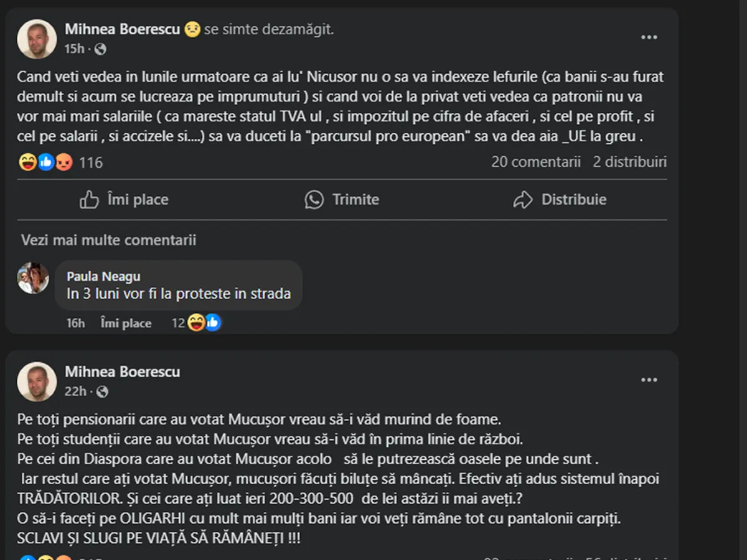Like Paula Neagu's comment with Îmi place

click(126, 324)
